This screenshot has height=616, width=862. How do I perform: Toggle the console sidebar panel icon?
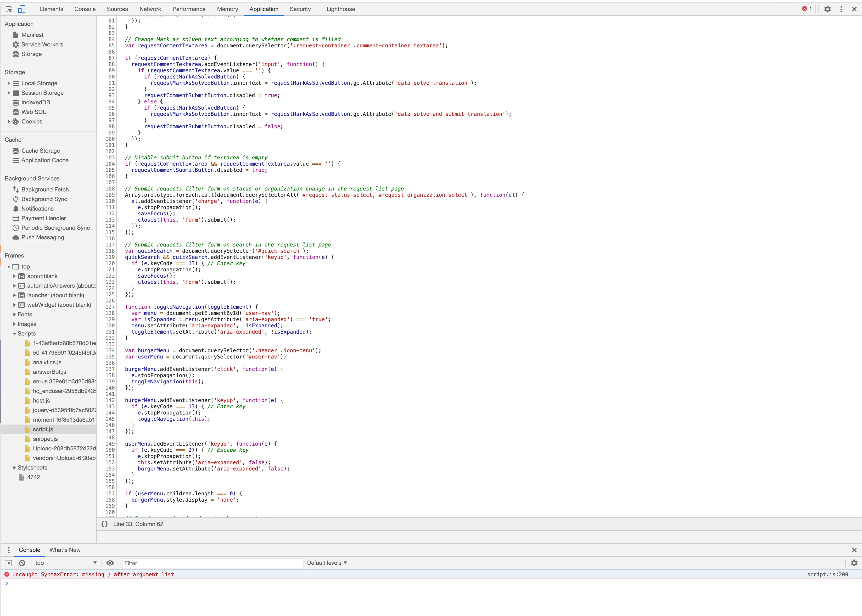click(8, 563)
